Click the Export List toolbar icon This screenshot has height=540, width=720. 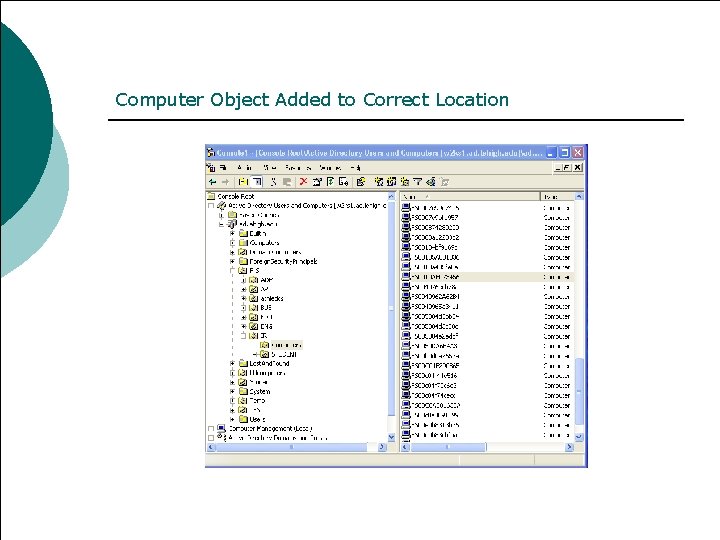pos(343,182)
